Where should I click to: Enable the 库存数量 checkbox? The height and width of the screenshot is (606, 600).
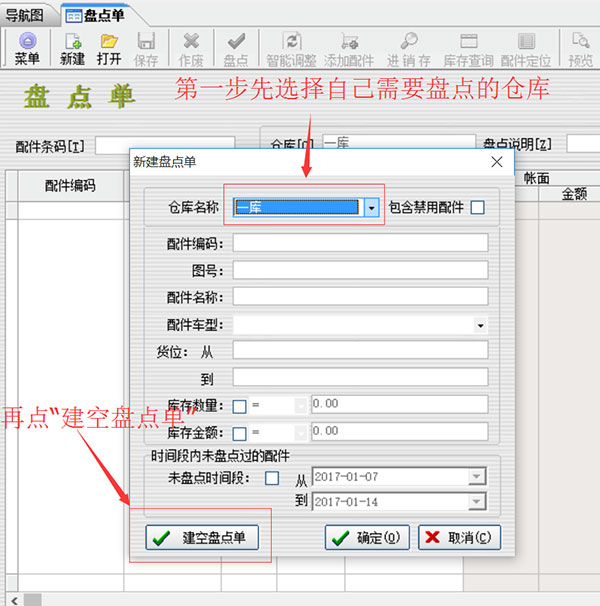pyautogui.click(x=239, y=407)
